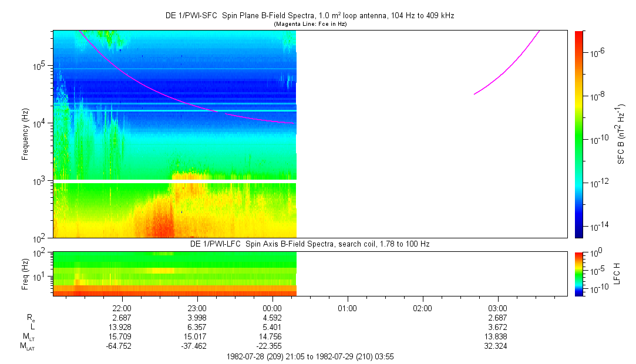Image resolution: width=636 pixels, height=364 pixels.
Task: Click the 00:00 time axis label
Action: [272, 308]
